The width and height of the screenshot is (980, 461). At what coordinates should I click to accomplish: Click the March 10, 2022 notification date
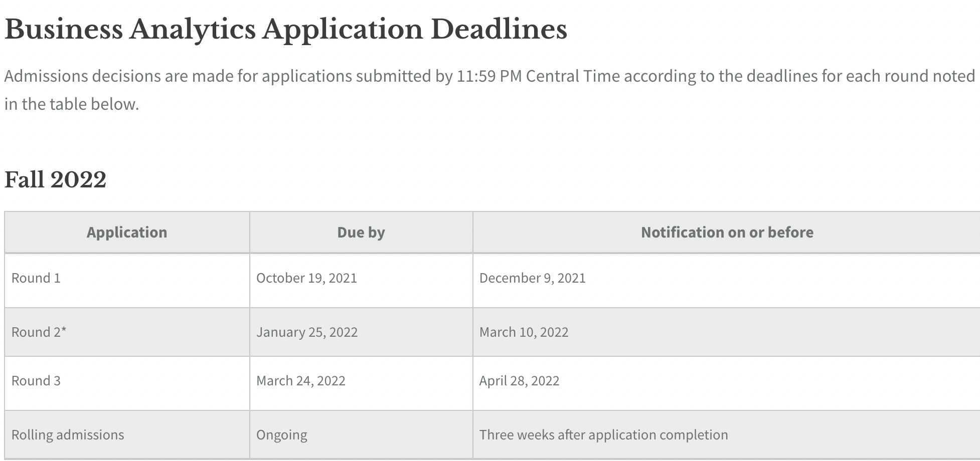(x=524, y=332)
